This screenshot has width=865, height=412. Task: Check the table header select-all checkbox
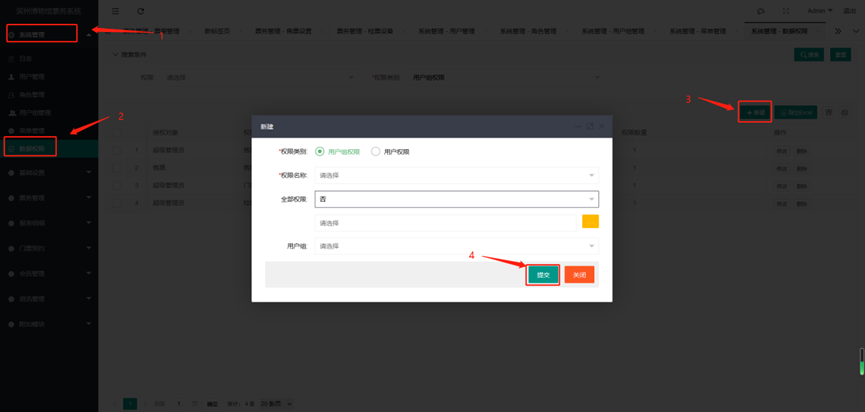coord(117,132)
